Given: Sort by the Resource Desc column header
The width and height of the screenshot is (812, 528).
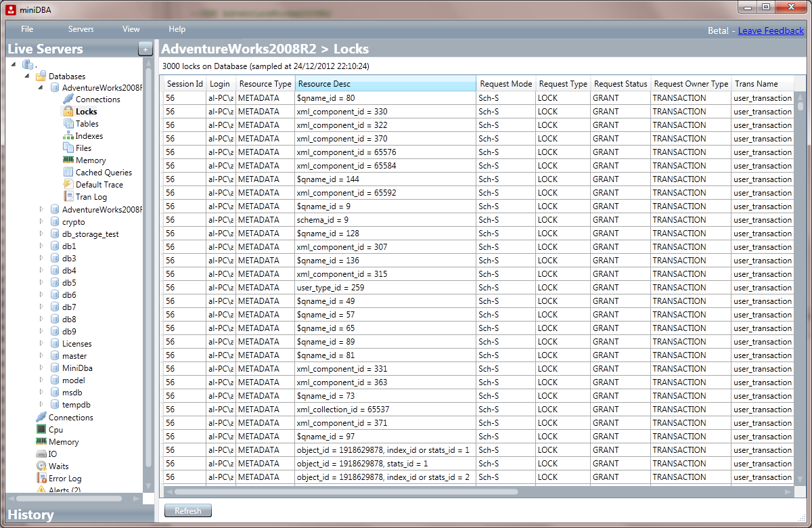Looking at the screenshot, I should pos(385,84).
